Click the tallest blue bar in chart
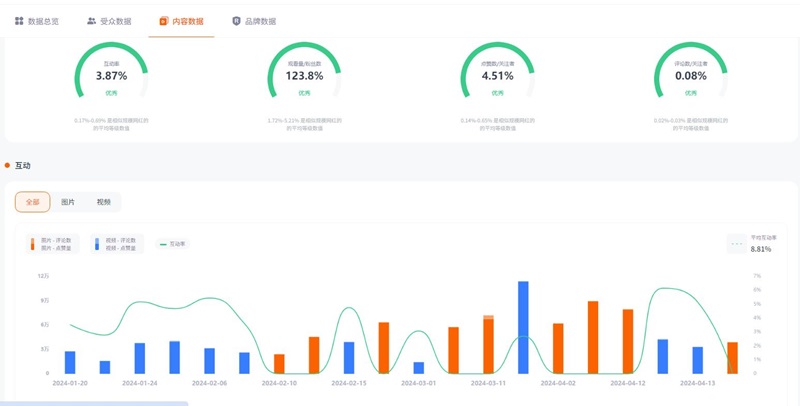This screenshot has width=800, height=406. (523, 327)
